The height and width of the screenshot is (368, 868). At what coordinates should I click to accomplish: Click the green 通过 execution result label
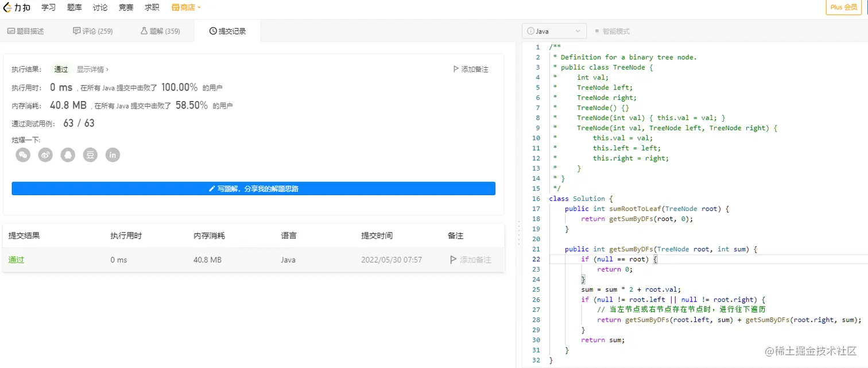point(61,69)
